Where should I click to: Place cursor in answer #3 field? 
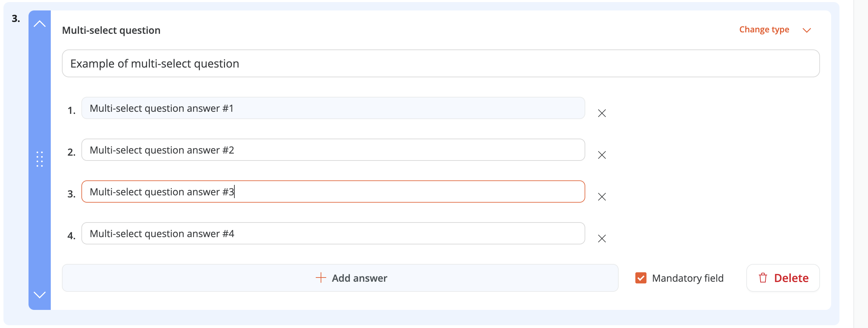(333, 192)
